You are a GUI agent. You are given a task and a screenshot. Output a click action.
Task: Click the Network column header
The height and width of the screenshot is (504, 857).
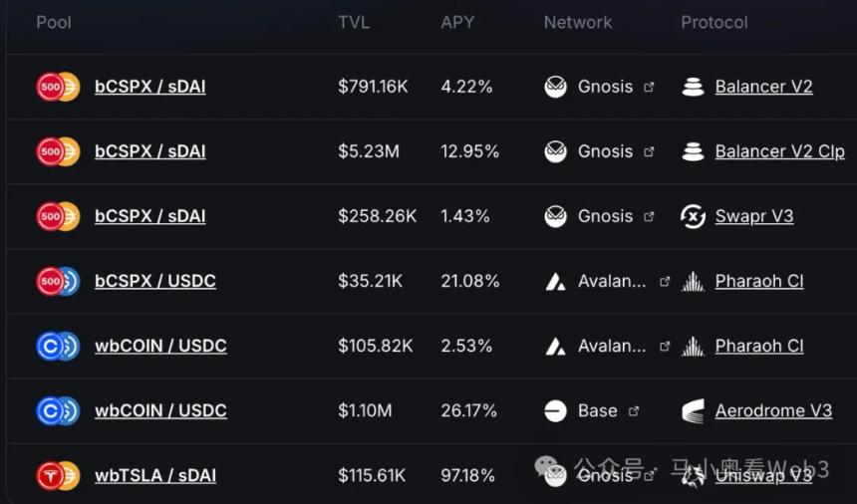tap(578, 22)
